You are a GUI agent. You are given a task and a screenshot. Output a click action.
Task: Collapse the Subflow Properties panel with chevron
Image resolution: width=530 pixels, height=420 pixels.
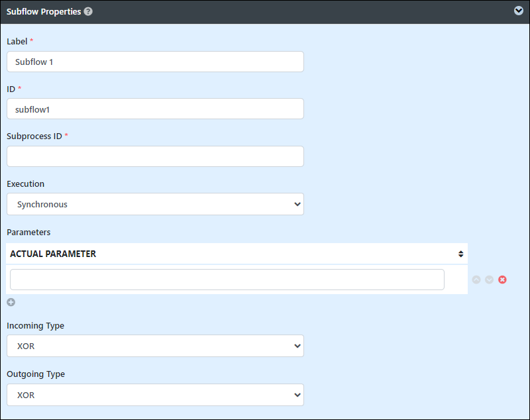tap(519, 11)
